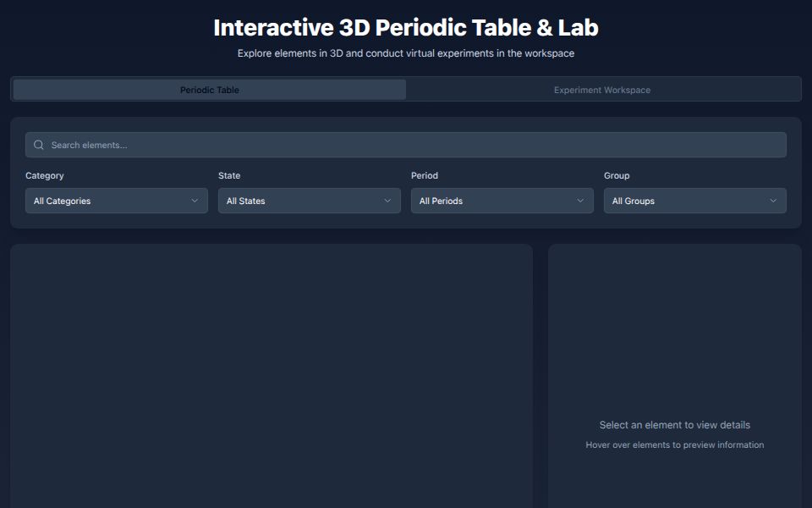
Task: Click the Category filter label
Action: coord(45,175)
